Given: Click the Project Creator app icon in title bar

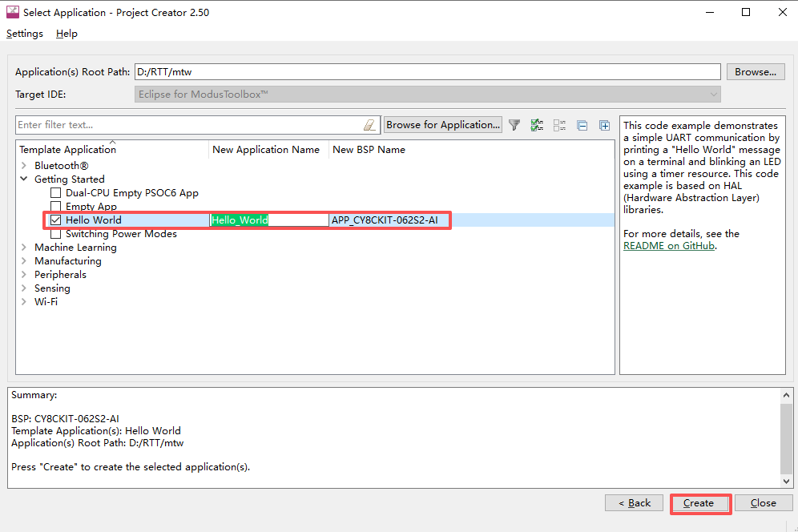Looking at the screenshot, I should pos(12,12).
